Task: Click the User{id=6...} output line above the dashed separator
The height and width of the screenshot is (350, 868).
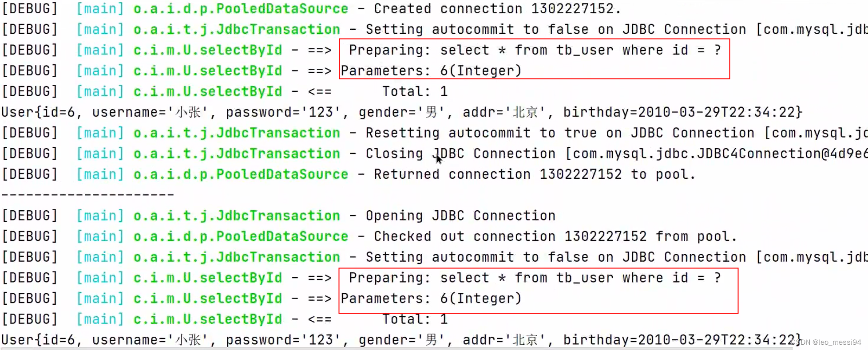Action: pyautogui.click(x=402, y=112)
